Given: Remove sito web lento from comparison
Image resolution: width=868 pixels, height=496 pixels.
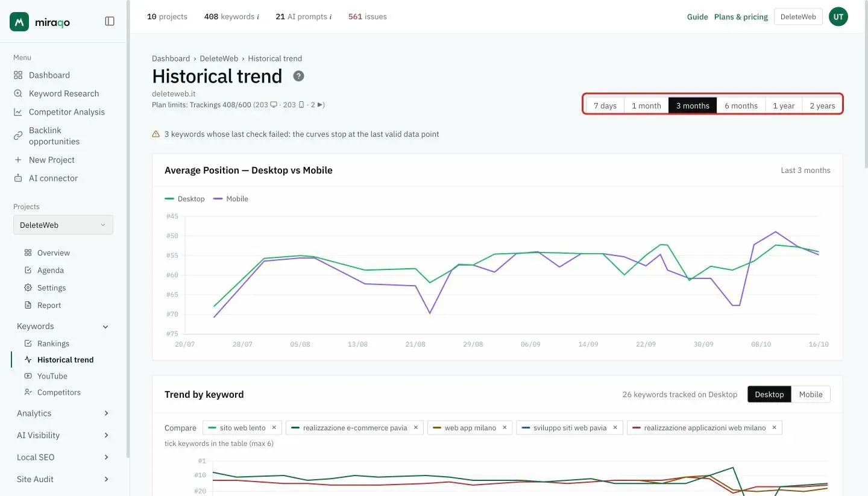Looking at the screenshot, I should click(274, 427).
